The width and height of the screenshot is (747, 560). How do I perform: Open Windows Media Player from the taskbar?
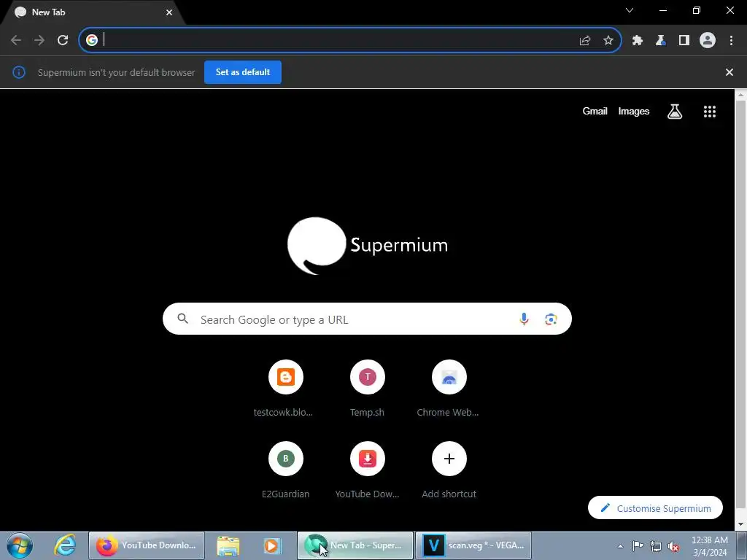coord(272,545)
